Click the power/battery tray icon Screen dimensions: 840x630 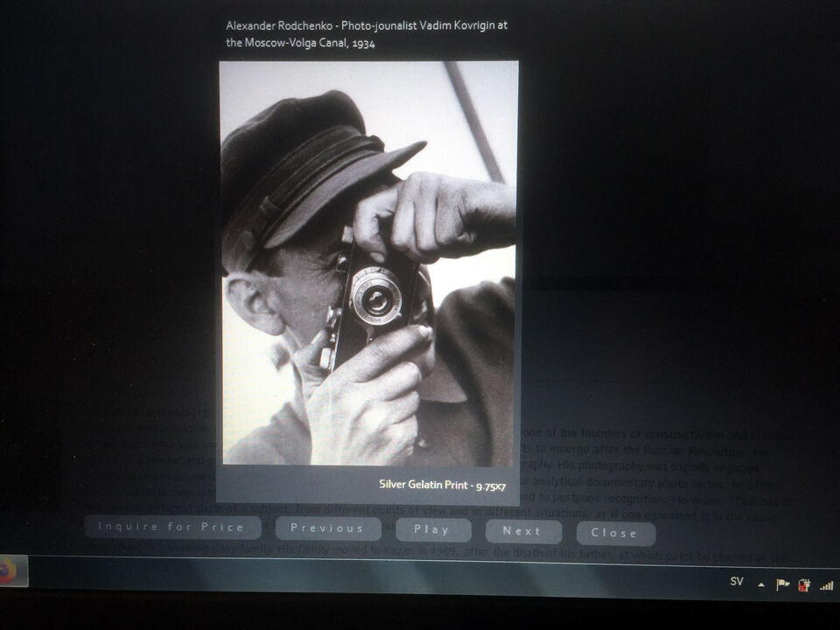804,584
